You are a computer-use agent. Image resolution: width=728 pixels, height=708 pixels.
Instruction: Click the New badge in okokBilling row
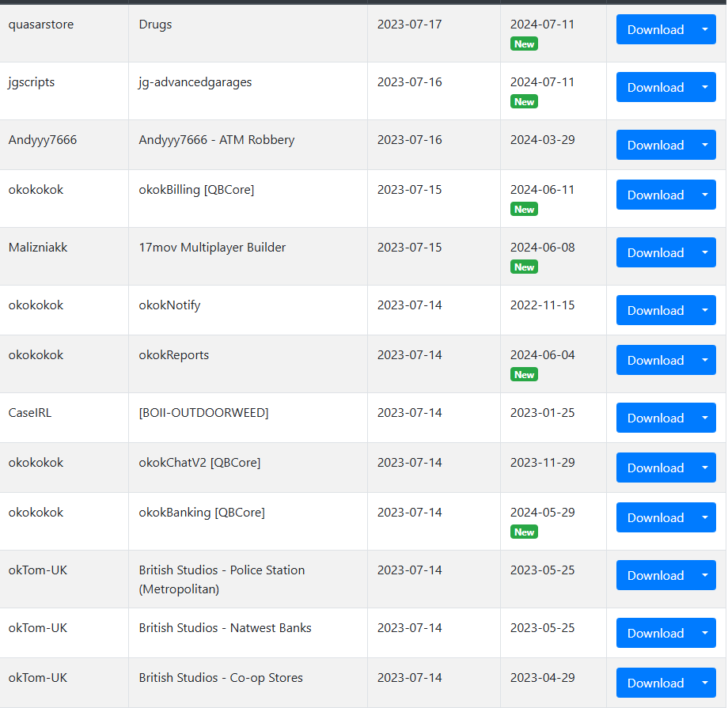(x=524, y=210)
